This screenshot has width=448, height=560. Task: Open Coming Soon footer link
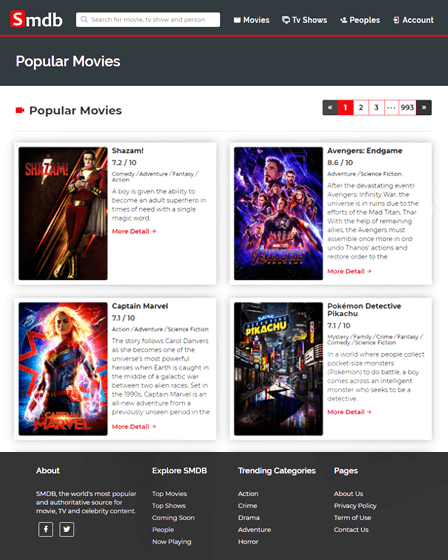(x=173, y=518)
